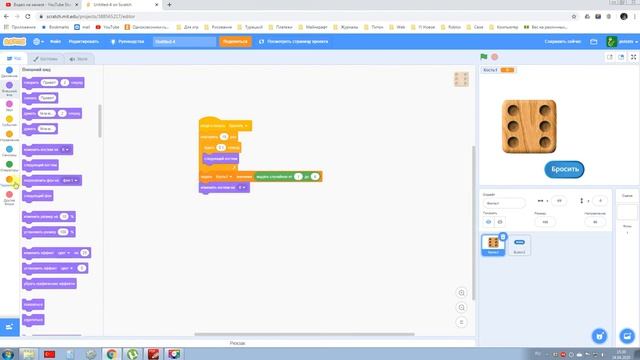Open the language globe menu
This screenshot has height=360, width=640.
point(38,42)
